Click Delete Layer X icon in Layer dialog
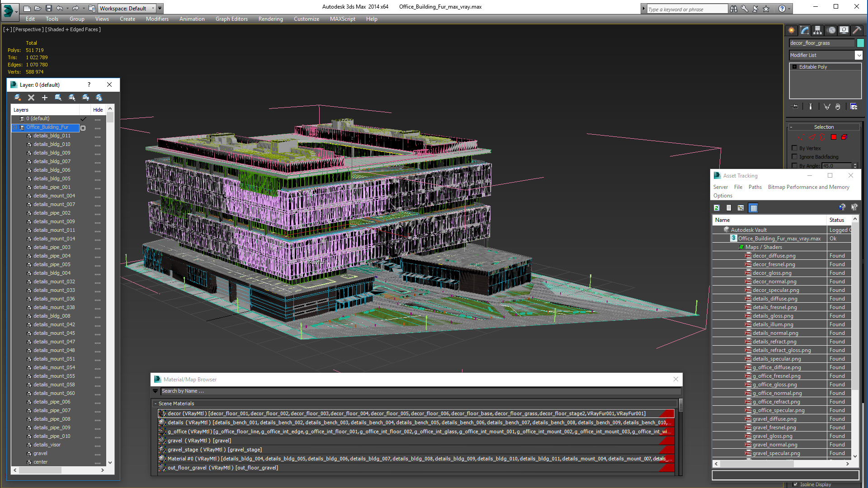The width and height of the screenshot is (868, 488). coord(31,98)
